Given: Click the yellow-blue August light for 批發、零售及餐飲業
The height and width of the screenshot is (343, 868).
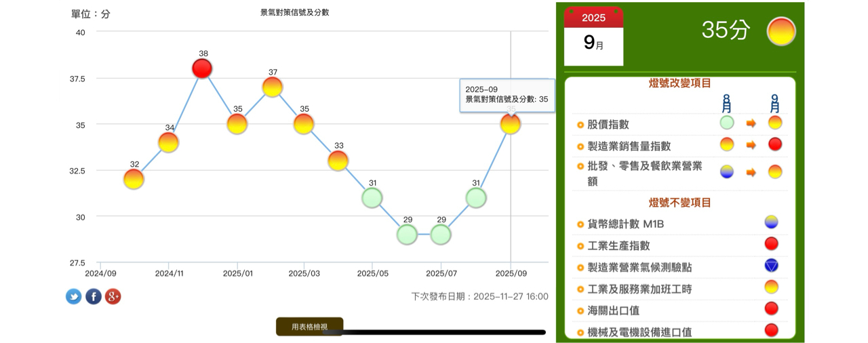Looking at the screenshot, I should coord(727,171).
